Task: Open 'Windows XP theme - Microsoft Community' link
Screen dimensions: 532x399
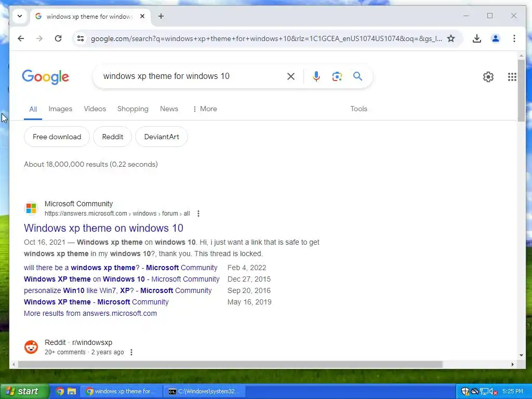Action: pyautogui.click(x=96, y=302)
